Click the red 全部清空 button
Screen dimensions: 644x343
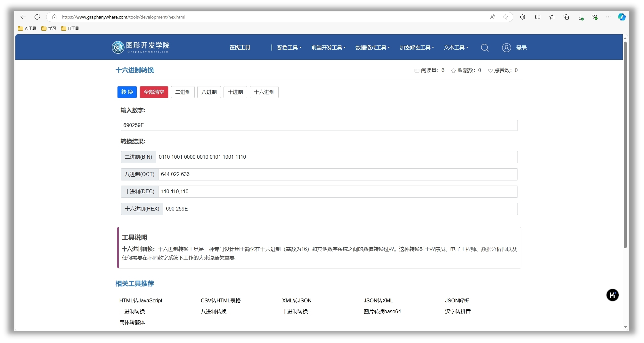click(x=154, y=92)
